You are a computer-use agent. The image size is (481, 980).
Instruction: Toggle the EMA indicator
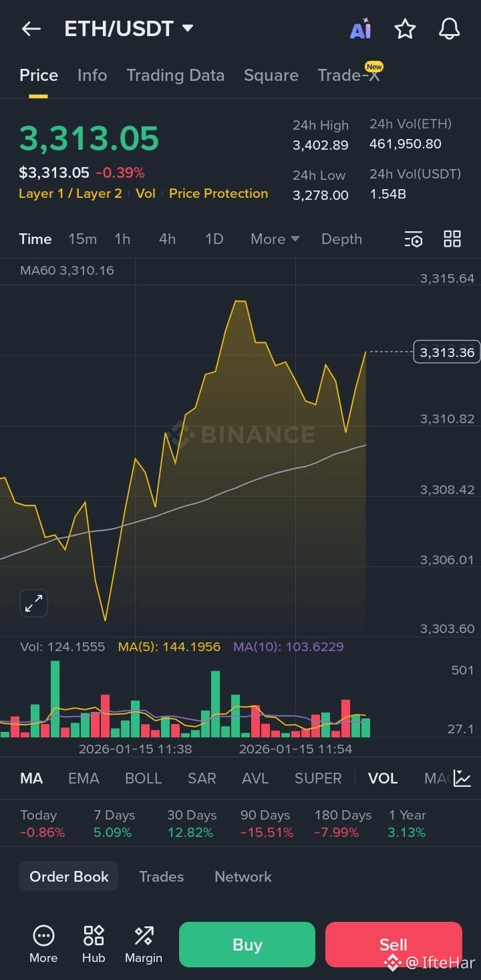(84, 778)
